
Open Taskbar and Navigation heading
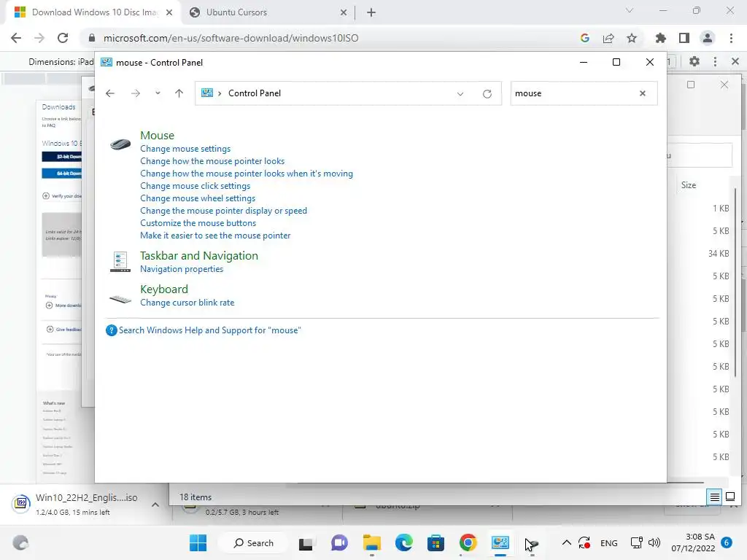pyautogui.click(x=199, y=256)
